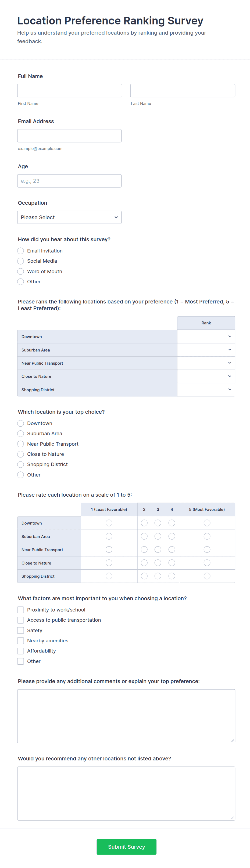The width and height of the screenshot is (250, 868).
Task: Select Close to Nature as top choice
Action: [x=21, y=454]
